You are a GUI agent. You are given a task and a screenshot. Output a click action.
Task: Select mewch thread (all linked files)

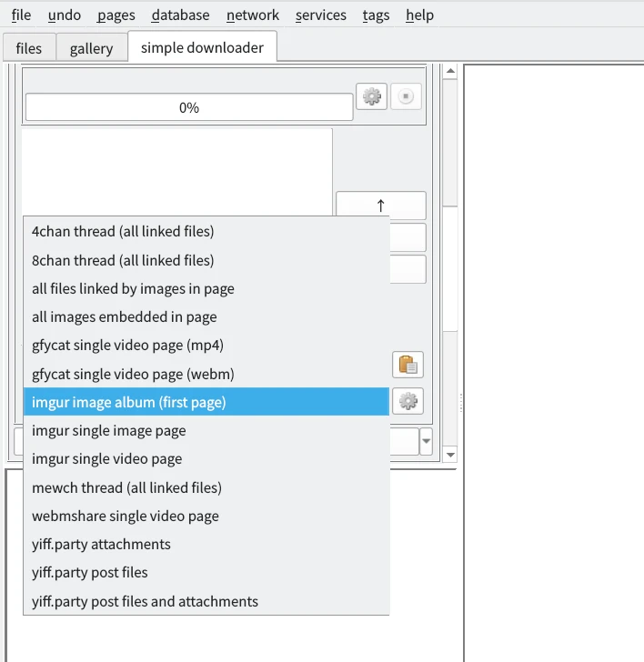coord(206,487)
